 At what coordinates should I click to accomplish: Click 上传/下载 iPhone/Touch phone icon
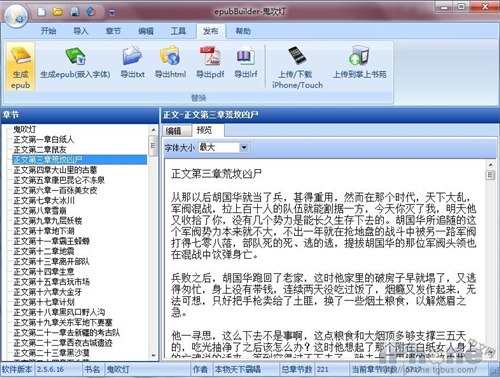tap(297, 55)
